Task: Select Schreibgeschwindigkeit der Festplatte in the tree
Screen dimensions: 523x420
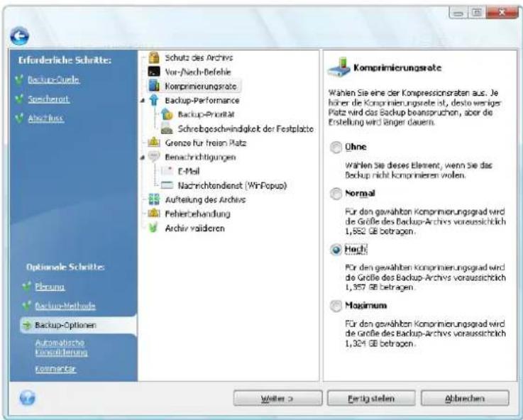Action: (x=246, y=128)
